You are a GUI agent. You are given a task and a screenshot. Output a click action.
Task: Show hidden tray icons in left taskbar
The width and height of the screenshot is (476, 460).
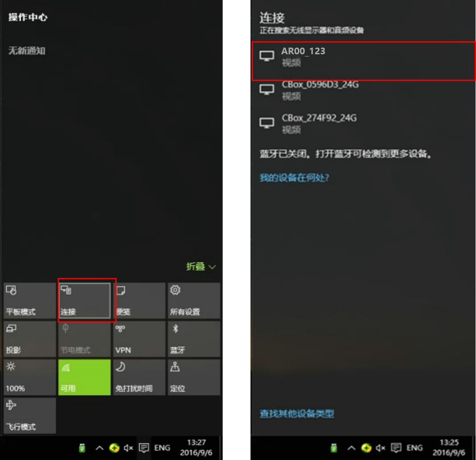click(99, 448)
